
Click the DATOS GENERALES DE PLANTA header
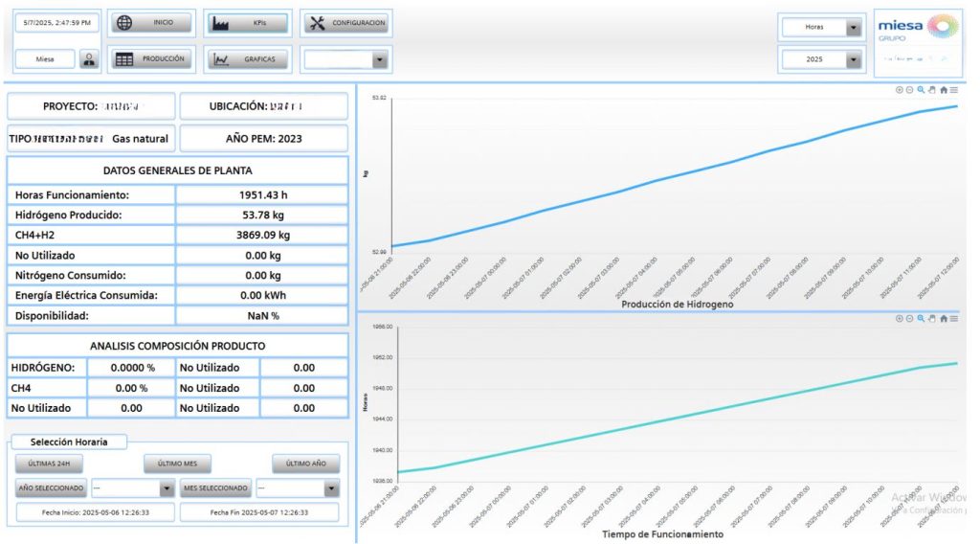177,170
